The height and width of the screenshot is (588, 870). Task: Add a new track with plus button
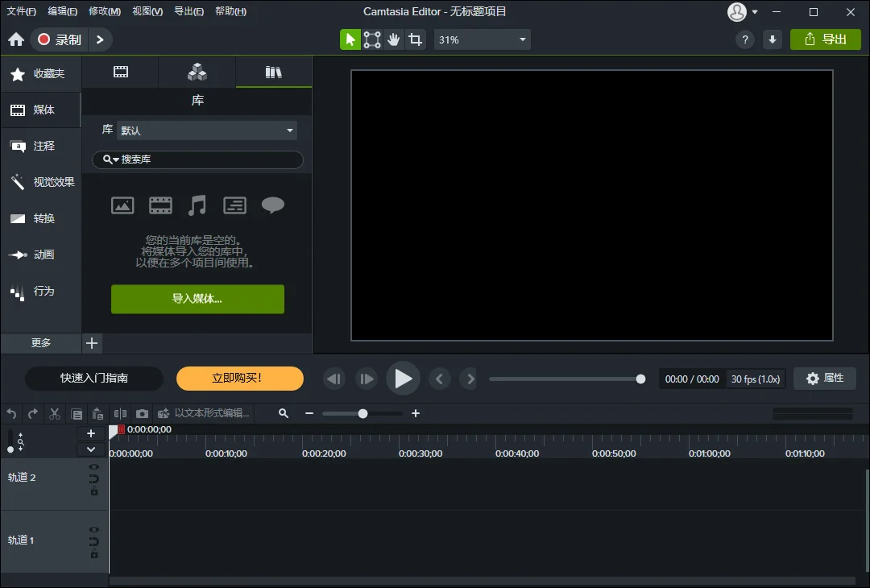pos(91,434)
